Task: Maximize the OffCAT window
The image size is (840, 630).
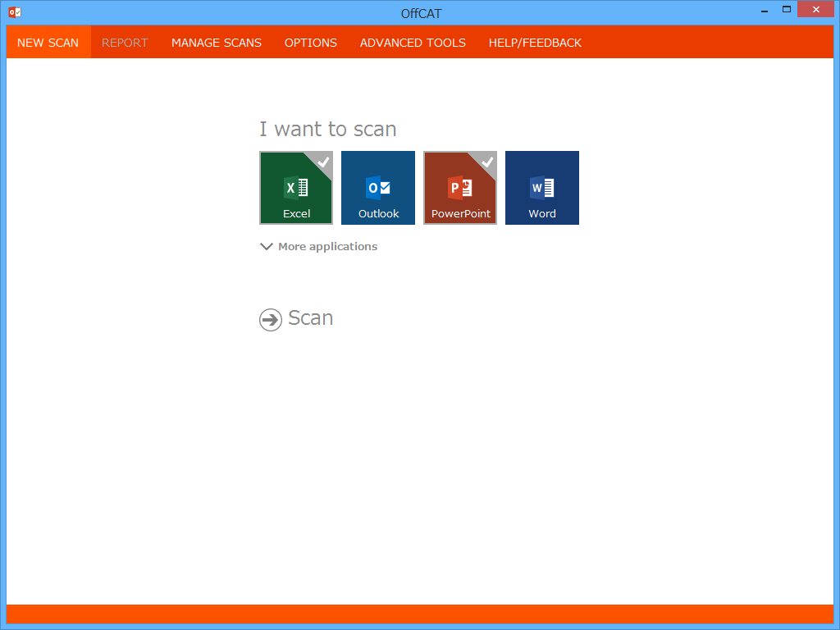Action: click(x=787, y=10)
